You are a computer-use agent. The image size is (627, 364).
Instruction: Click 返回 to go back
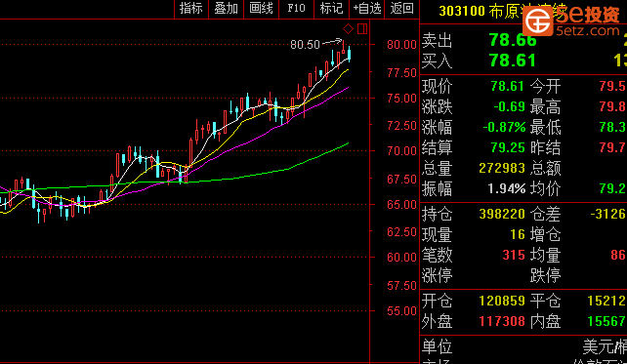[x=401, y=9]
